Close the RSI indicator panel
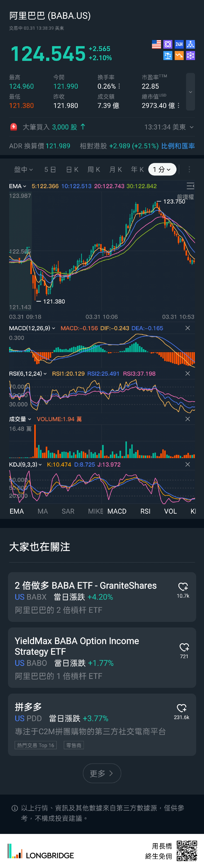Screen dimensions: 204x868 pyautogui.click(x=188, y=374)
